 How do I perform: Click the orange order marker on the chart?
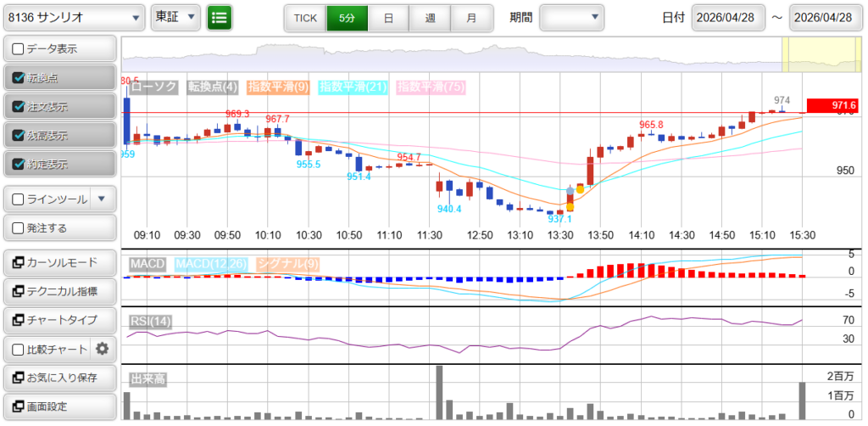click(x=570, y=205)
